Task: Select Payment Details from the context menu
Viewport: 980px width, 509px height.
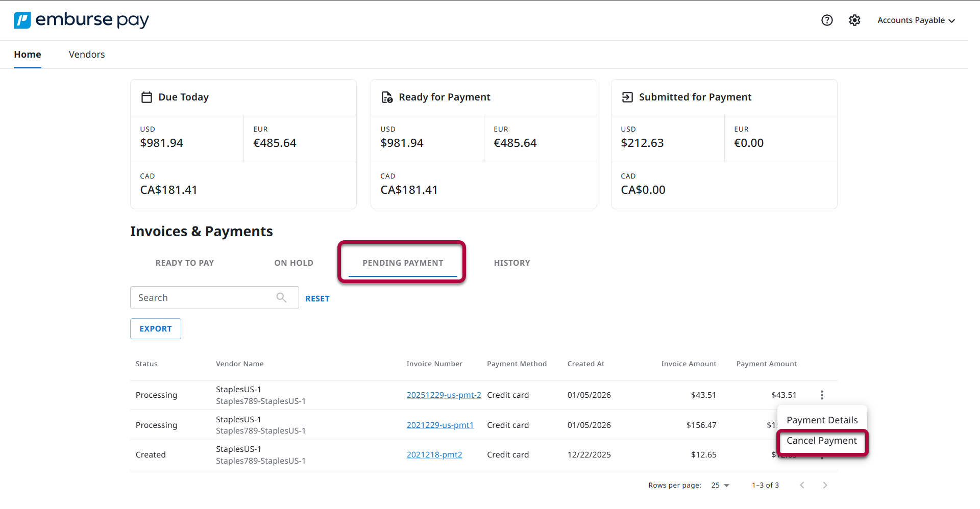Action: pos(822,420)
